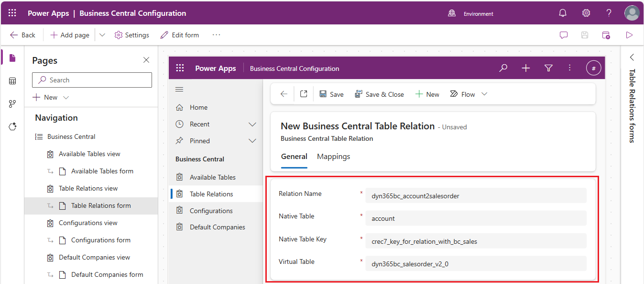This screenshot has height=284, width=644.
Task: Expand the Pinned section chevron
Action: coord(252,141)
